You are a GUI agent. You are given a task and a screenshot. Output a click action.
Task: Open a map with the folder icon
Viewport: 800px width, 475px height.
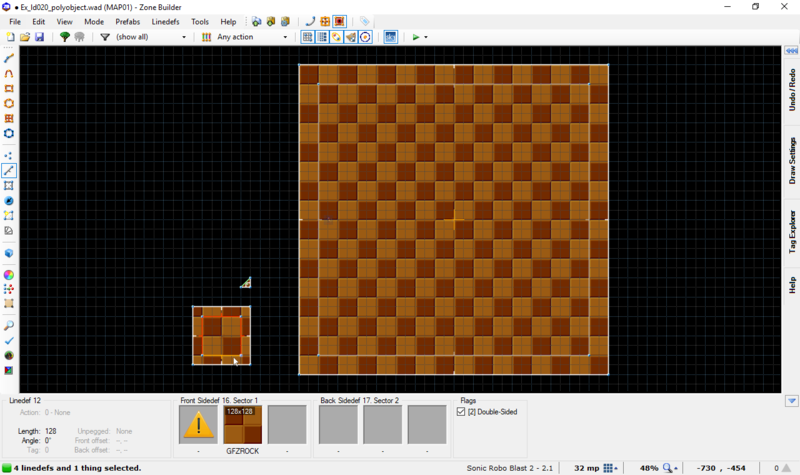coord(25,37)
